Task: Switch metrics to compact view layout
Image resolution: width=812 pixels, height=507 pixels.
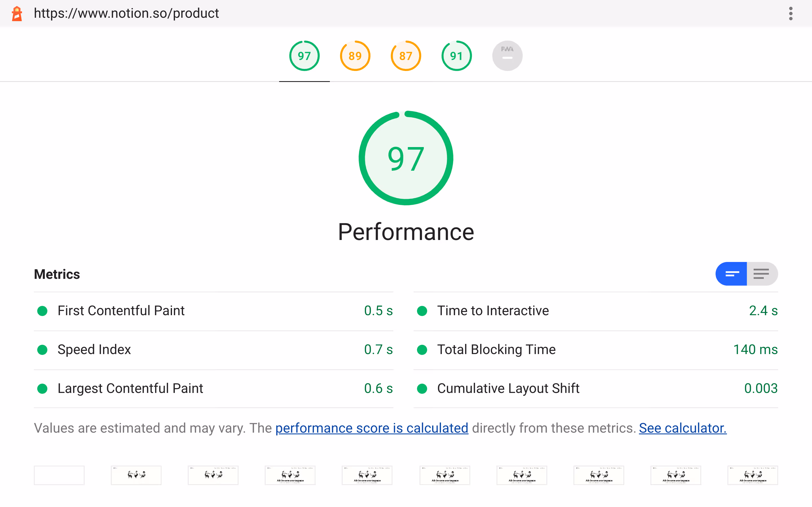Action: (731, 273)
